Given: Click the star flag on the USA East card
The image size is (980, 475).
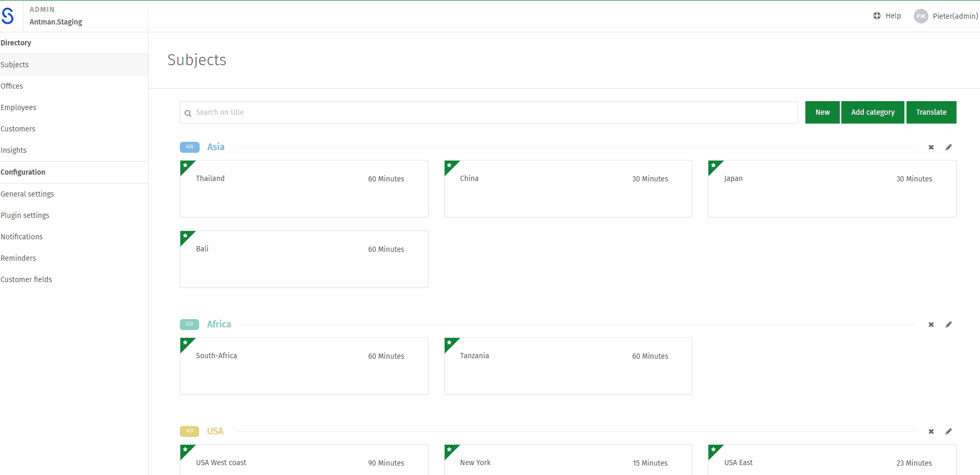Looking at the screenshot, I should tap(714, 450).
